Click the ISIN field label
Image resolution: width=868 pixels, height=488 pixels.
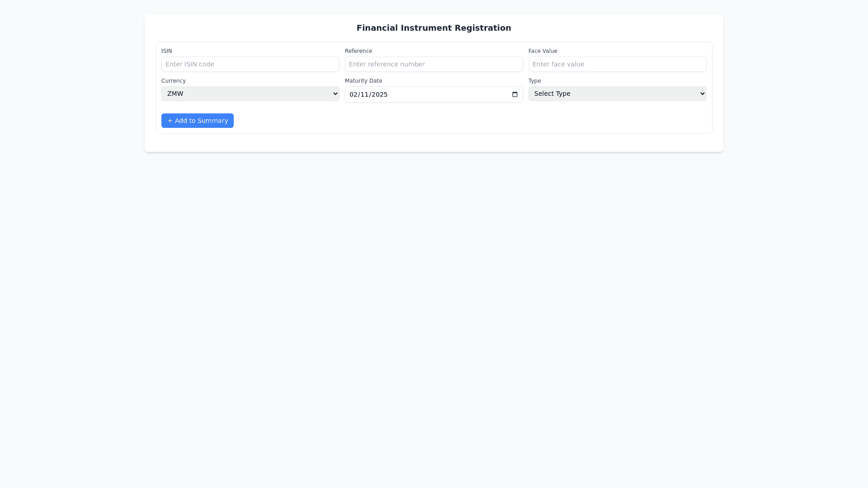point(166,51)
